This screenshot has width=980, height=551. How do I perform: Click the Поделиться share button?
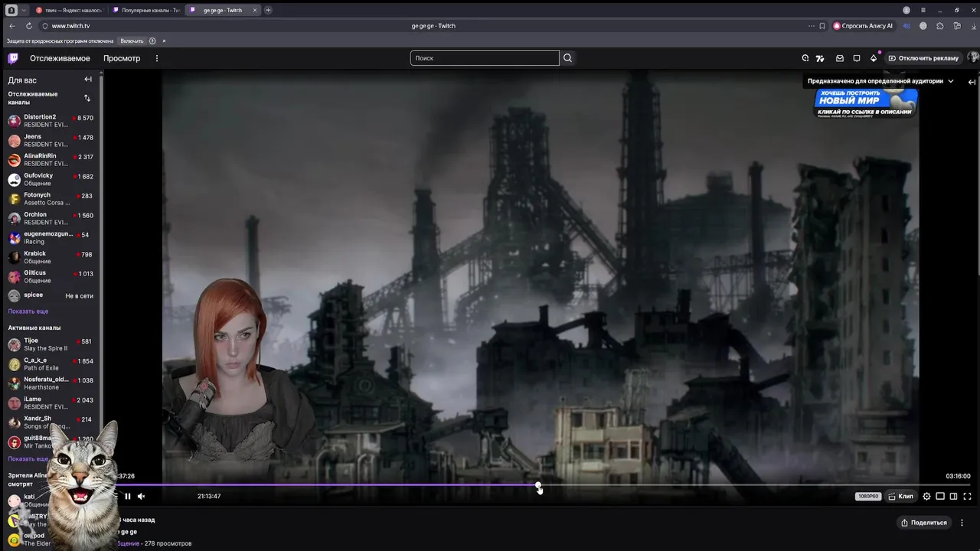pyautogui.click(x=924, y=523)
